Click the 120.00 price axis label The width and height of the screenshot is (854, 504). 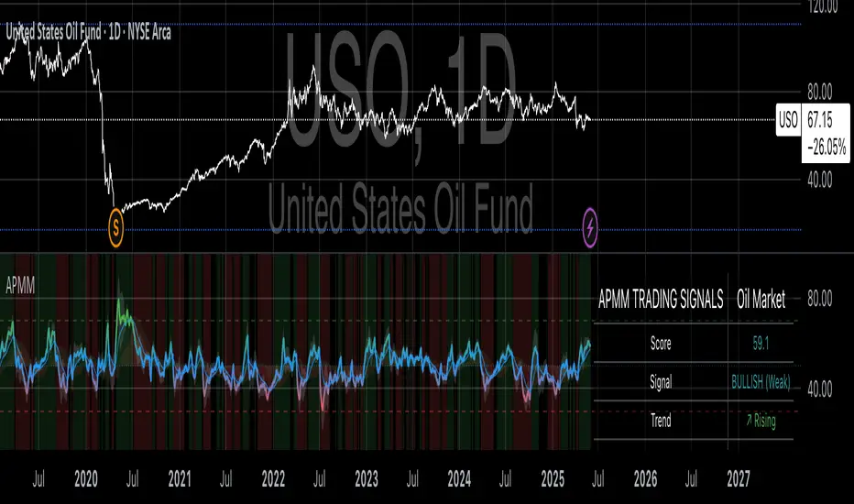tap(823, 7)
